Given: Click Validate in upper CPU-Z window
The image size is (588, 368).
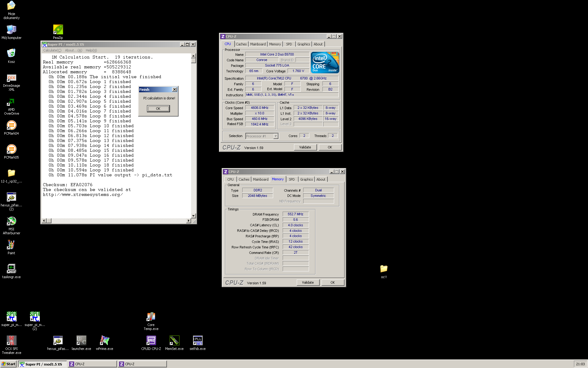Looking at the screenshot, I should [x=305, y=147].
